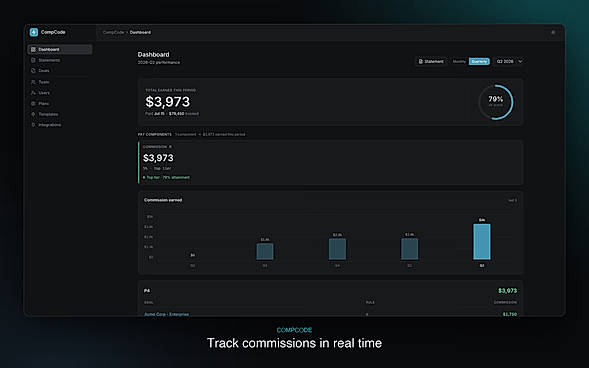The width and height of the screenshot is (589, 368).
Task: Switch to the Quarterly view
Action: (x=479, y=61)
